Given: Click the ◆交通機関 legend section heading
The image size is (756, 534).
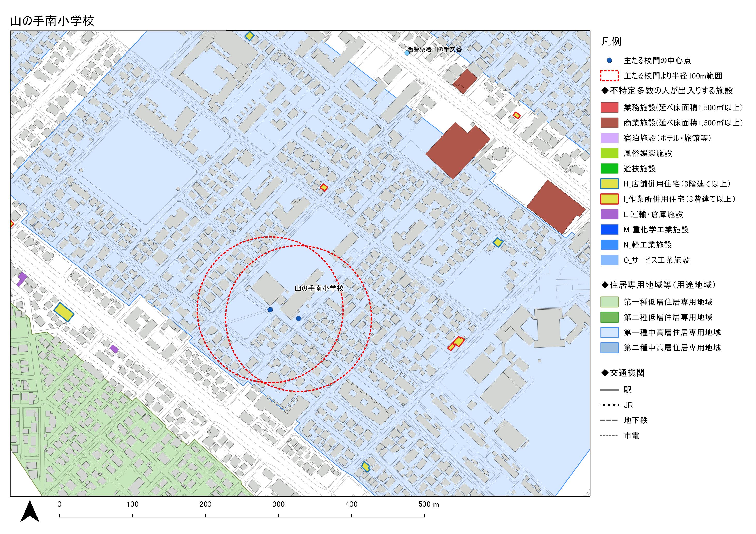Looking at the screenshot, I should point(623,373).
